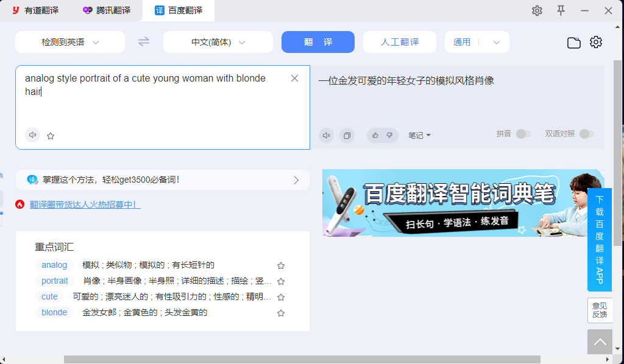
Task: Click the blue 翻译 translate button
Action: tap(318, 42)
